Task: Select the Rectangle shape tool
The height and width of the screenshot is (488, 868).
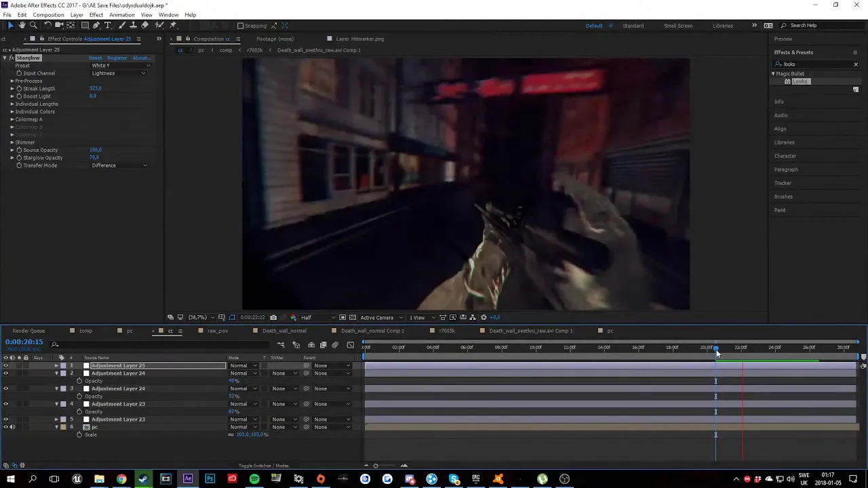Action: (x=85, y=25)
